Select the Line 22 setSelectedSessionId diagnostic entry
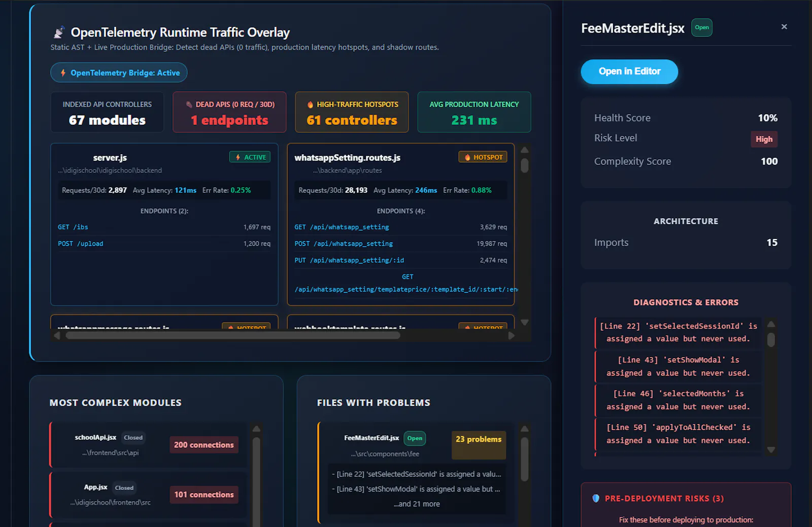812x527 pixels. (x=678, y=333)
